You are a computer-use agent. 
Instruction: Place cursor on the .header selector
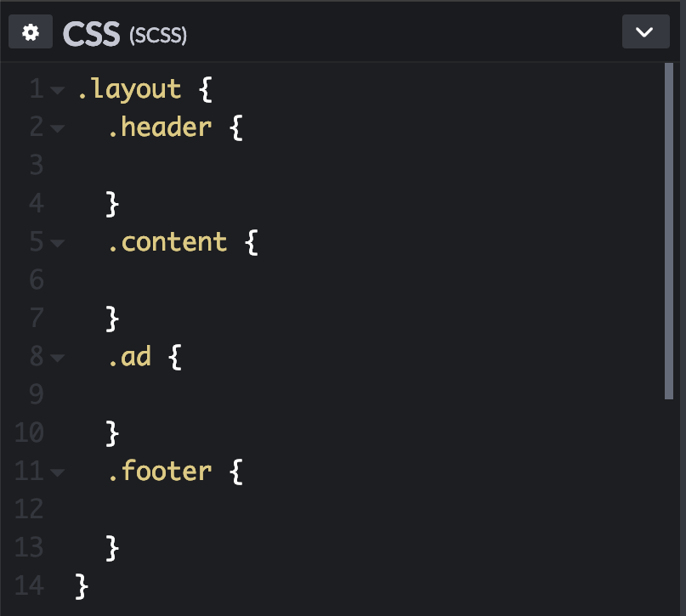[160, 127]
